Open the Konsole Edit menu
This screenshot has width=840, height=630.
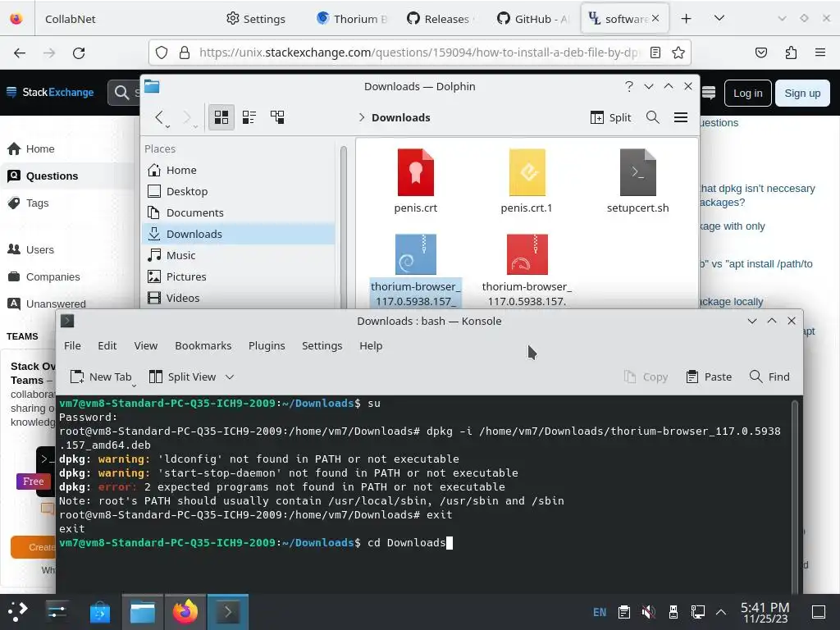pos(107,345)
